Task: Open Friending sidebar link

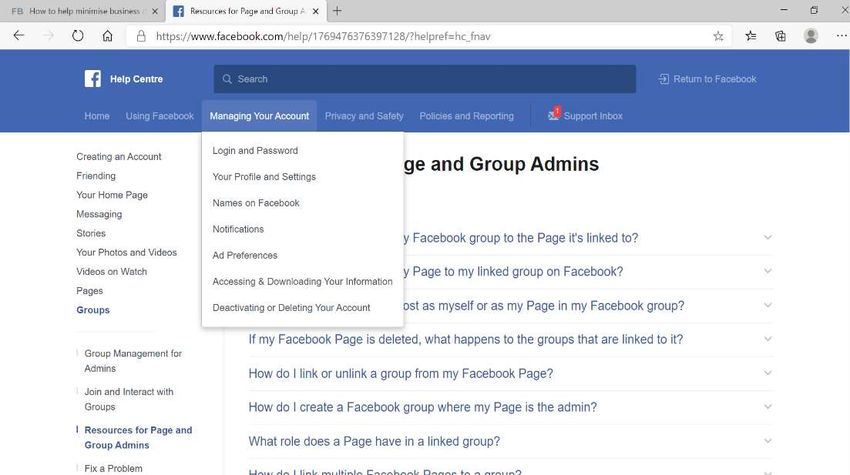Action: (x=96, y=176)
